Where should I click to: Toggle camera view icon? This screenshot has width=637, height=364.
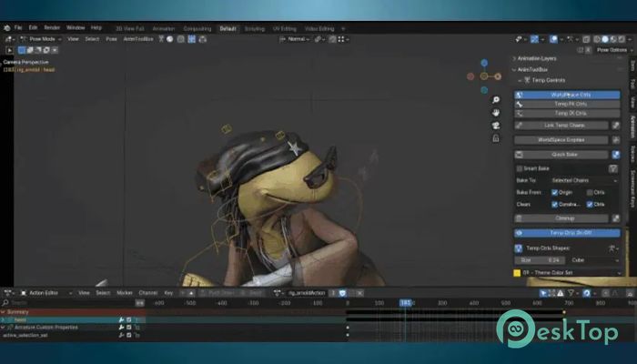496,126
